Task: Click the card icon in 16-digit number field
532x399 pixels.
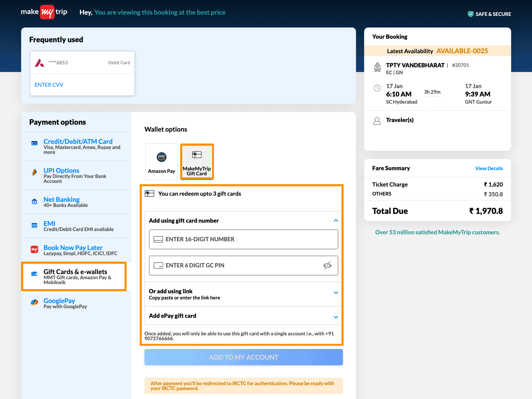Action: tap(158, 239)
